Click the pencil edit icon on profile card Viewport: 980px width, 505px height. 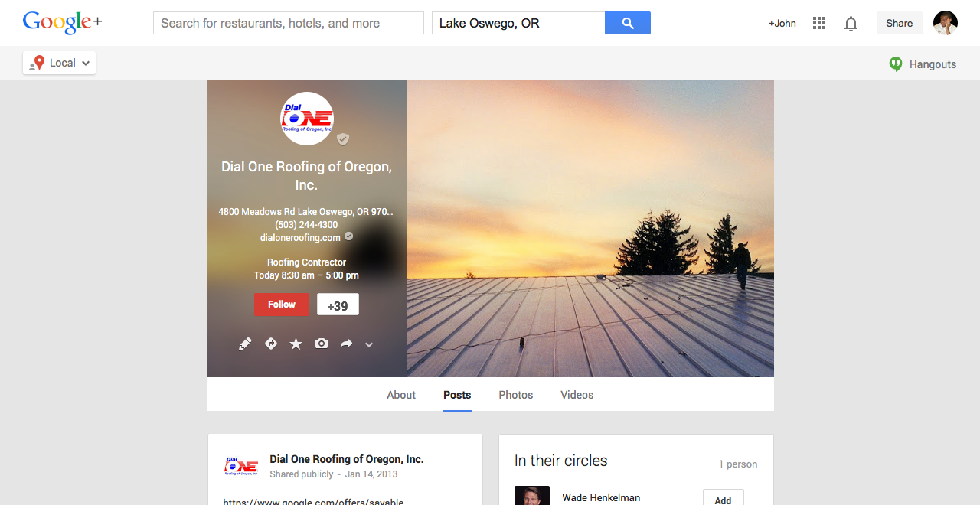[245, 344]
